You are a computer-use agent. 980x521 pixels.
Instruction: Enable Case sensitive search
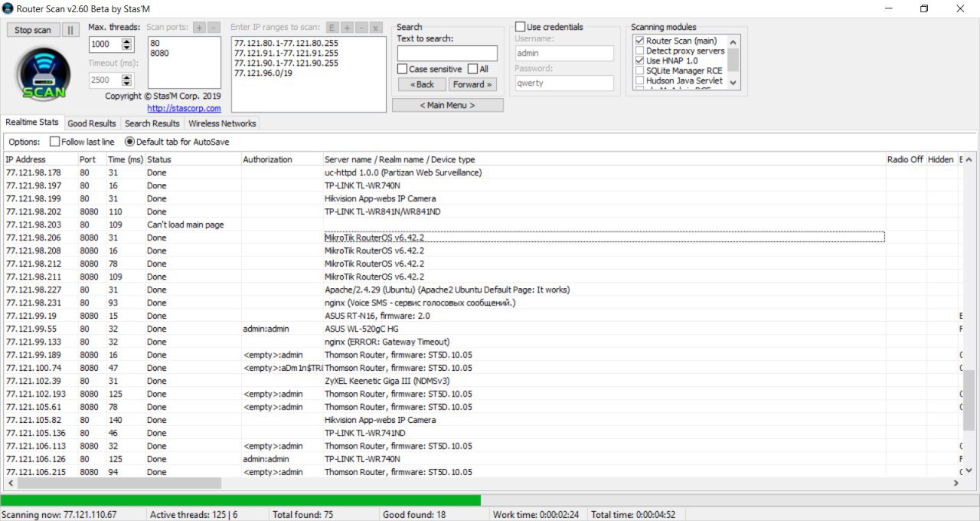pyautogui.click(x=402, y=69)
